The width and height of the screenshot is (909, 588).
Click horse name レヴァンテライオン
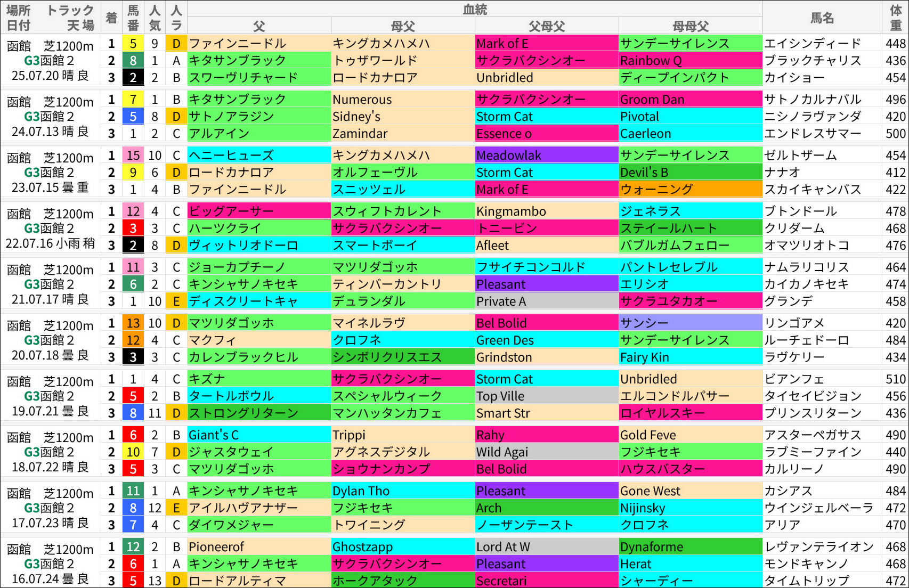(819, 546)
